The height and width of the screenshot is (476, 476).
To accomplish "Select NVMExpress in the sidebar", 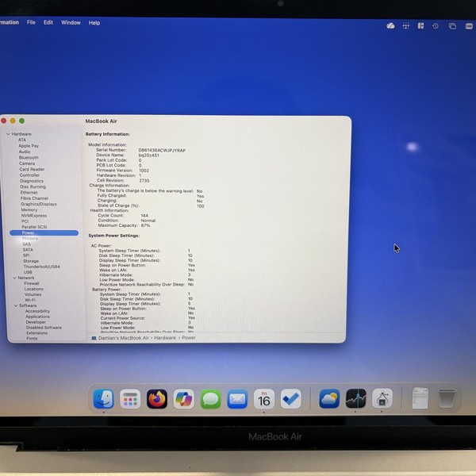I will [33, 216].
